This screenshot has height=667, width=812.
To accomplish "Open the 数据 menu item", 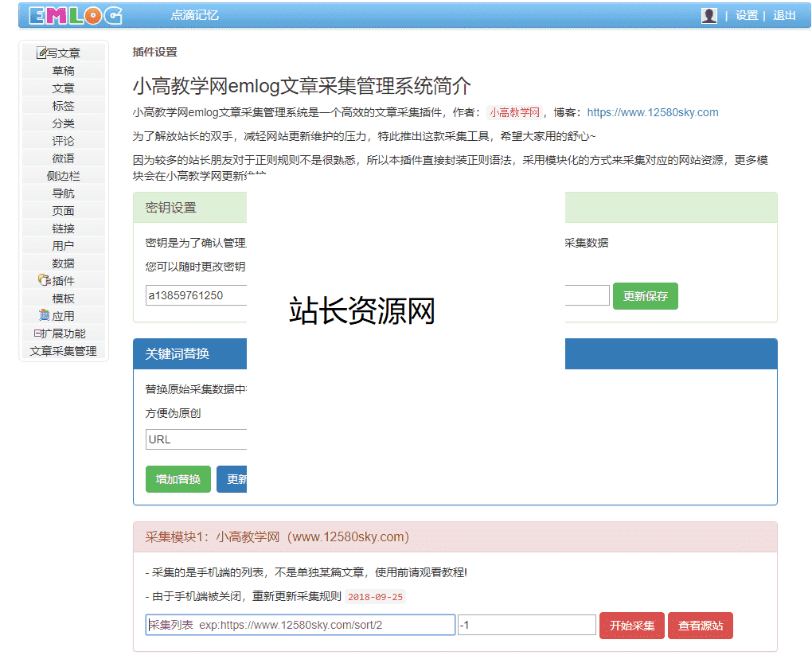I will click(63, 263).
